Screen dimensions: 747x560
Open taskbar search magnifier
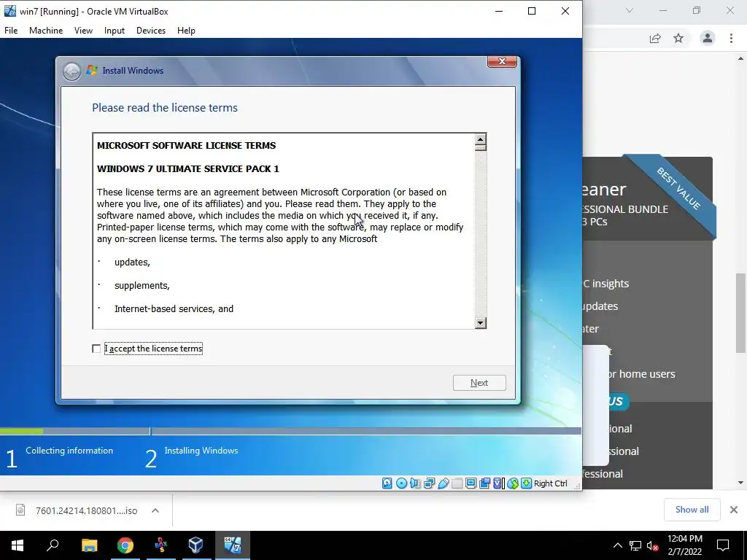tap(53, 545)
